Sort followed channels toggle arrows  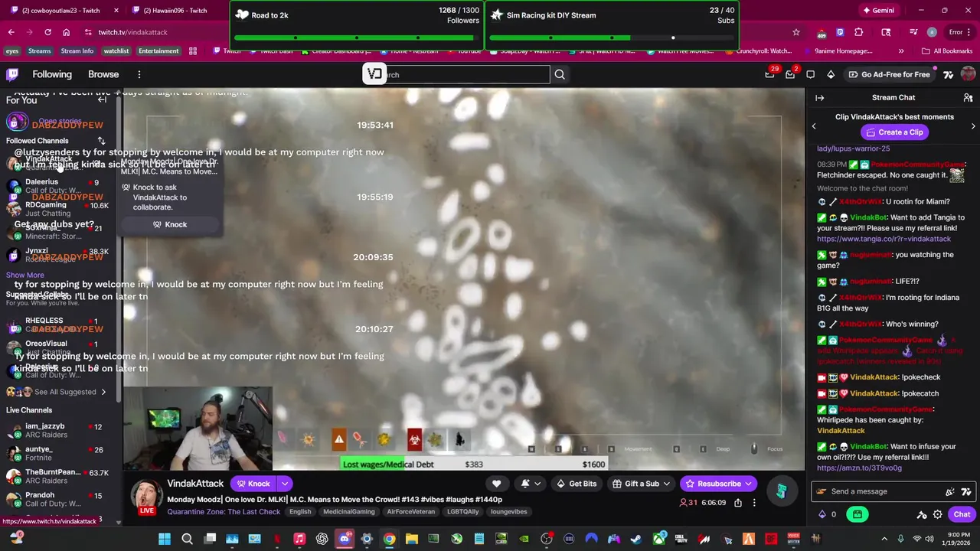pyautogui.click(x=101, y=141)
